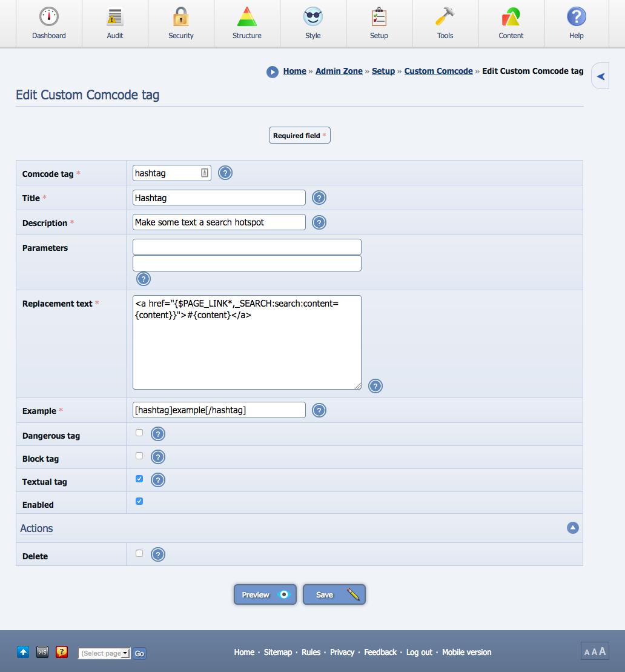This screenshot has height=672, width=625.
Task: Expand the side panel arrow tab
Action: 601,76
